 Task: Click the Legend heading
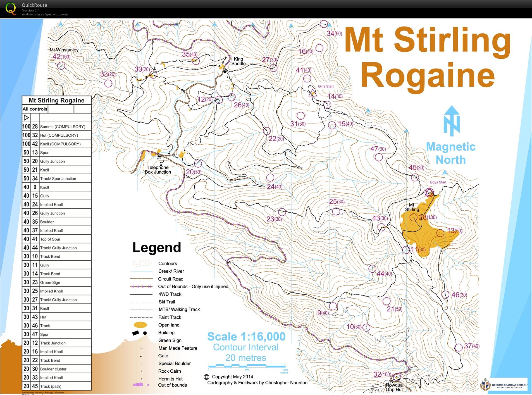click(157, 247)
